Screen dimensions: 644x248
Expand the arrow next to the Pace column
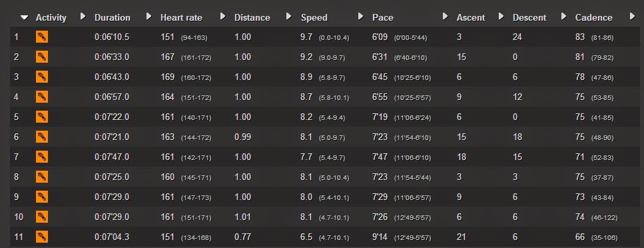pyautogui.click(x=445, y=17)
